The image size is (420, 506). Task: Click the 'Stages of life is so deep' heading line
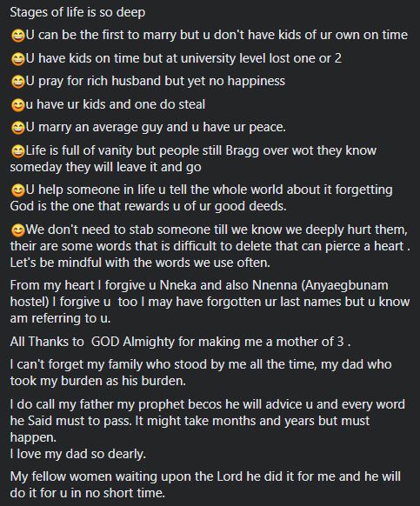tap(77, 12)
